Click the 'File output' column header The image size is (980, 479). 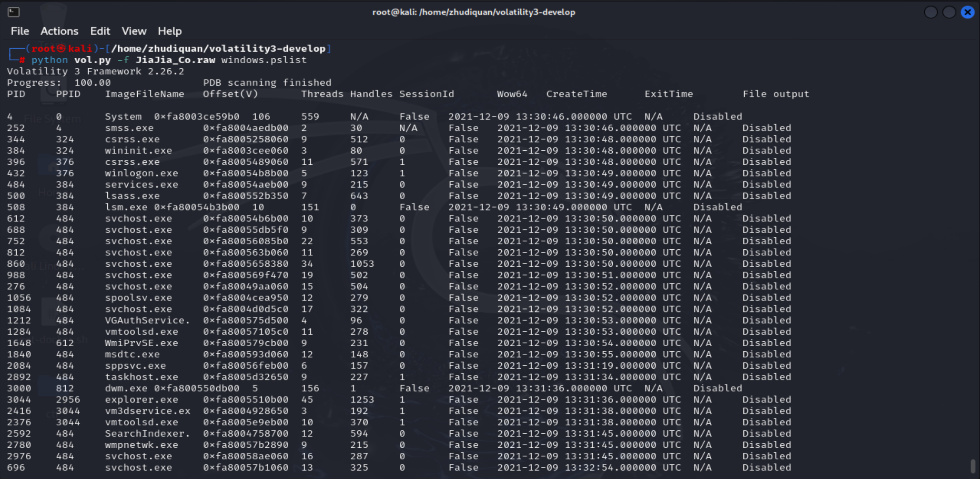pos(776,94)
